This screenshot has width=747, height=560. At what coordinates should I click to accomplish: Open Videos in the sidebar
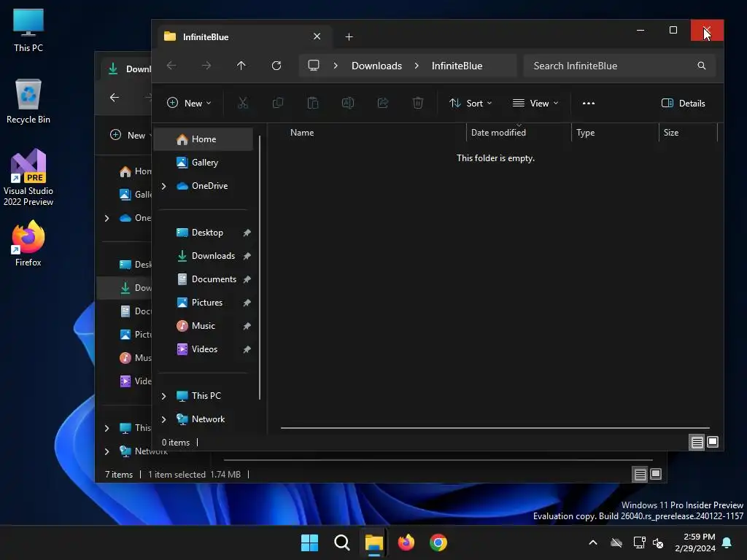pyautogui.click(x=204, y=349)
